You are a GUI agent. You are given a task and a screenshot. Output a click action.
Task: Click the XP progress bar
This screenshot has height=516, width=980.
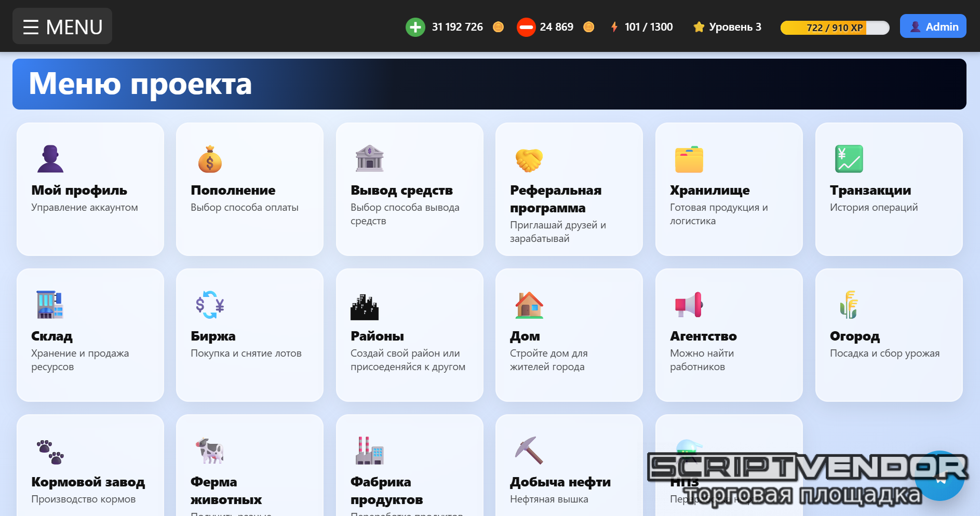835,28
